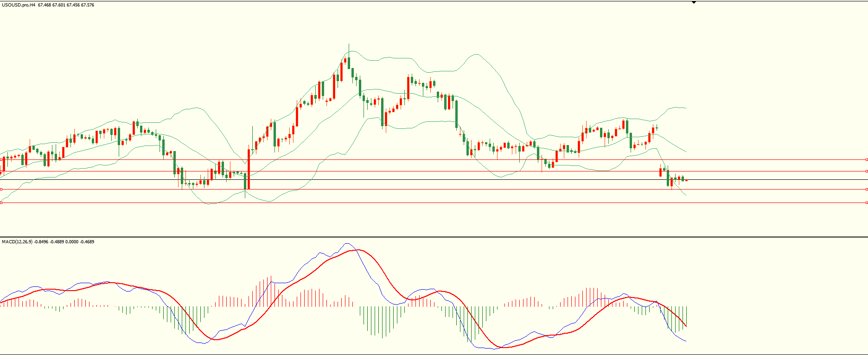Select left end handle of topmost red line
The image size is (868, 355).
pyautogui.click(x=1, y=159)
